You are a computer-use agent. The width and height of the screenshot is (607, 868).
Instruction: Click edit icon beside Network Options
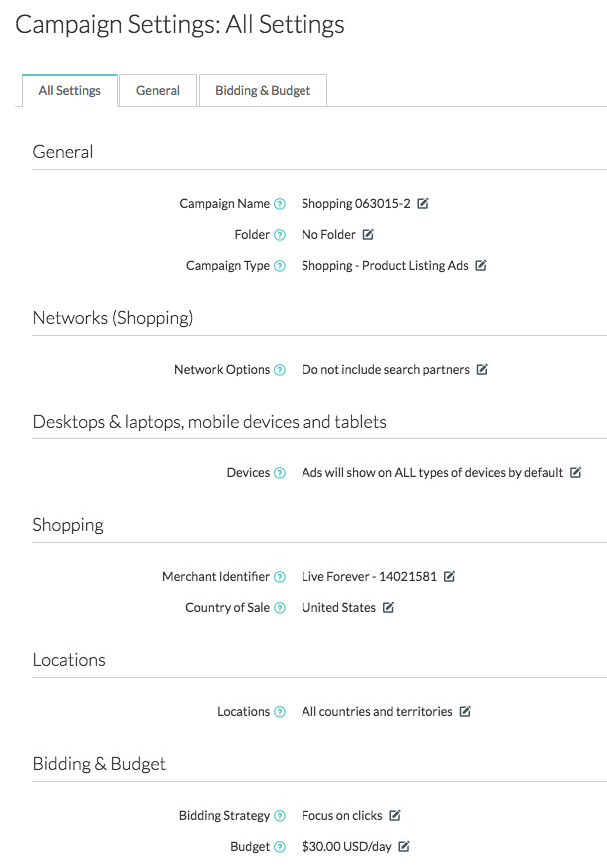[x=482, y=370]
